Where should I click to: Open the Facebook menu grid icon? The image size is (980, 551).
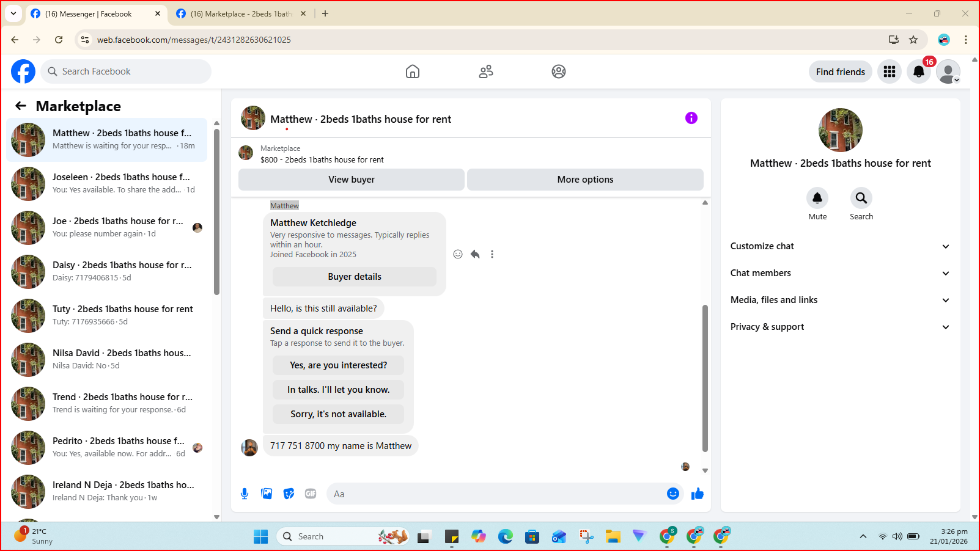click(890, 71)
